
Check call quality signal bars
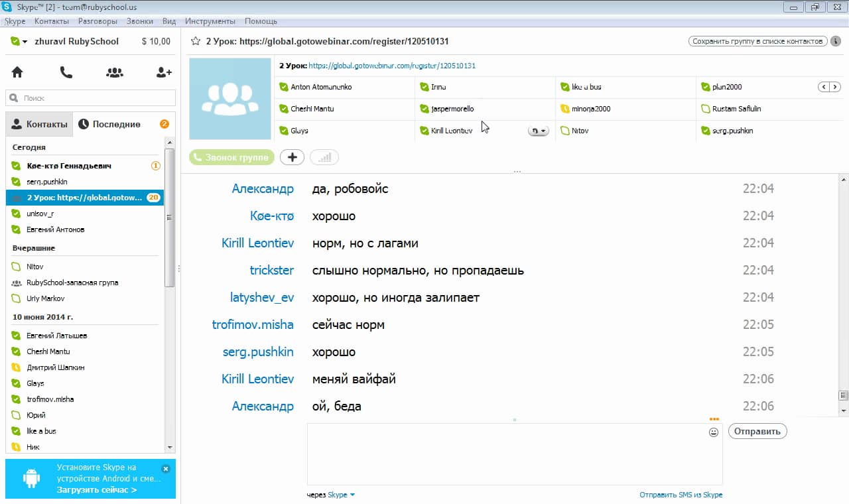pyautogui.click(x=324, y=157)
